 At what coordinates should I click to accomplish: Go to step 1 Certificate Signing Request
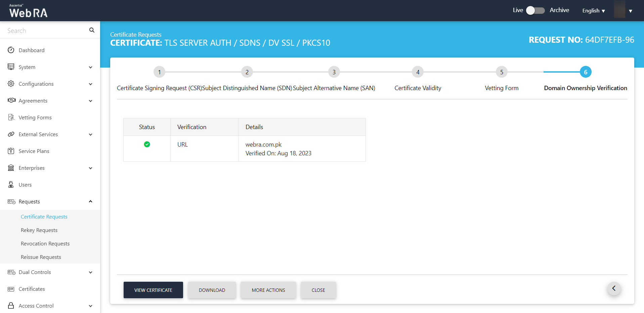click(x=159, y=72)
